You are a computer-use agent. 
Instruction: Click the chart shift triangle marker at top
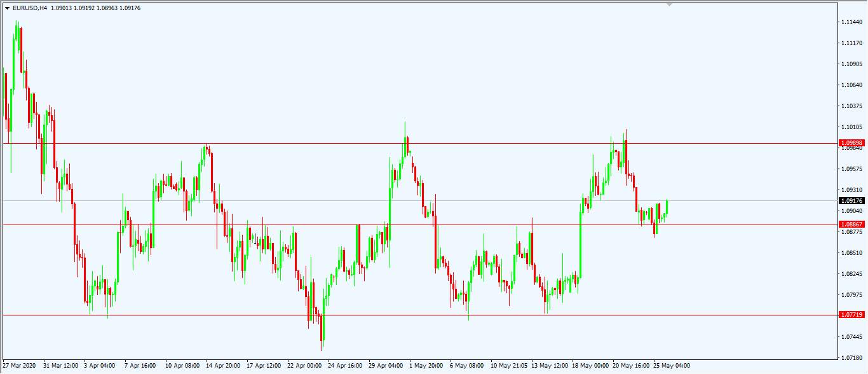[x=669, y=5]
